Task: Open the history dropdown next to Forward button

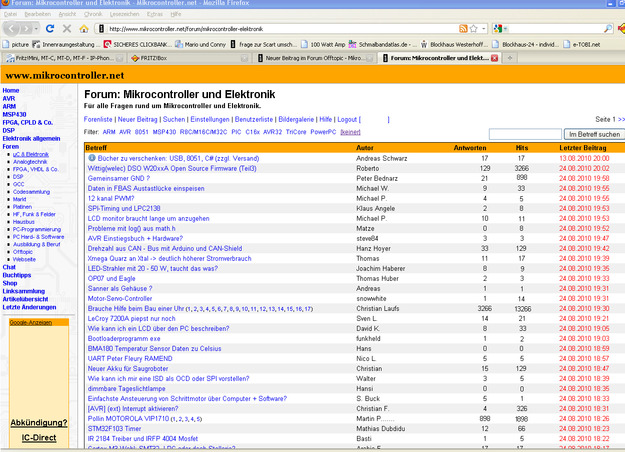Action: point(36,29)
